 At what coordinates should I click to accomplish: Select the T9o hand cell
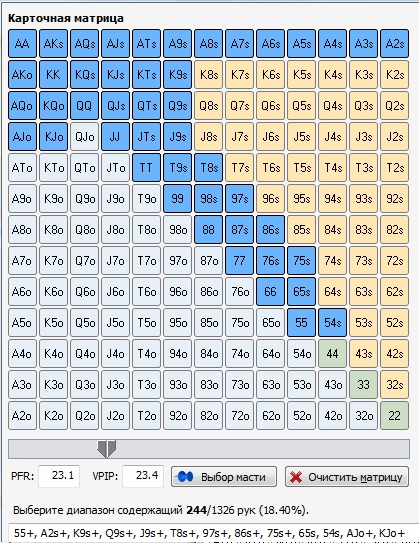click(x=146, y=198)
